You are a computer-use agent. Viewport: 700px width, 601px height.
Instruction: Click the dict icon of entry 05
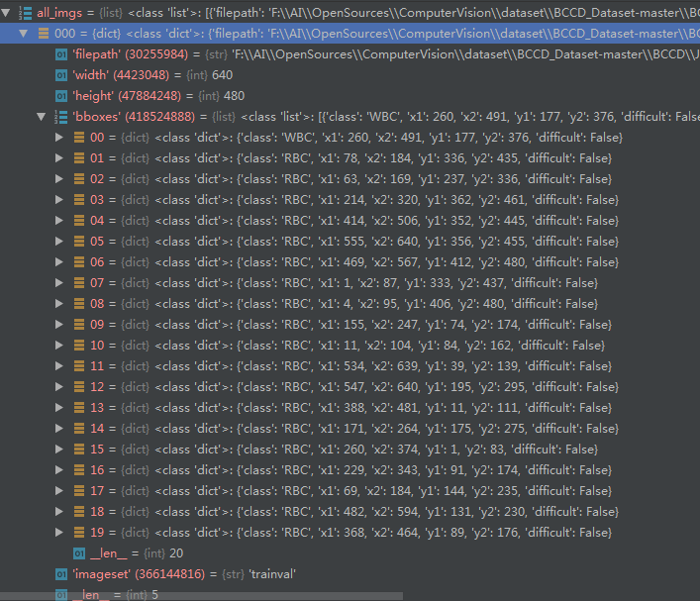click(x=79, y=242)
